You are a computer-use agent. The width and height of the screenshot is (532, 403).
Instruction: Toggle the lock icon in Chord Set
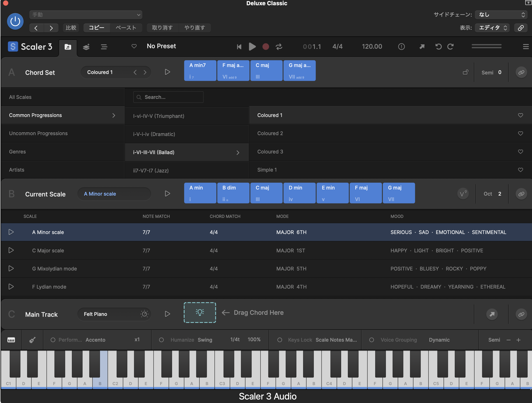point(466,72)
